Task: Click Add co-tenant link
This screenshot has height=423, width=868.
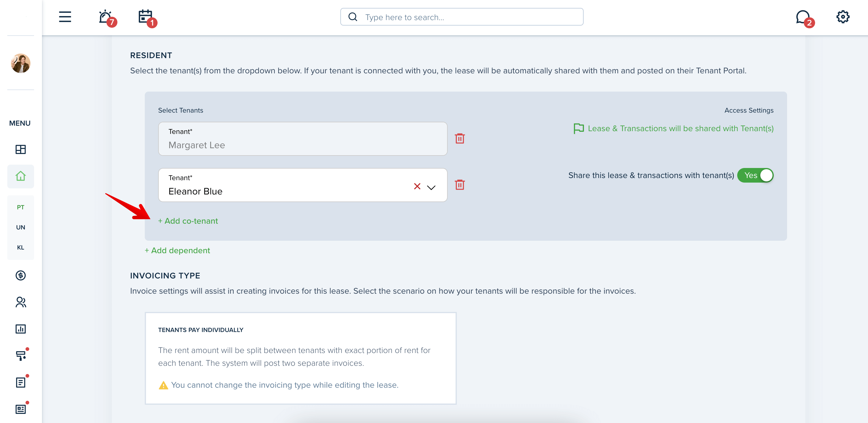Action: tap(188, 221)
